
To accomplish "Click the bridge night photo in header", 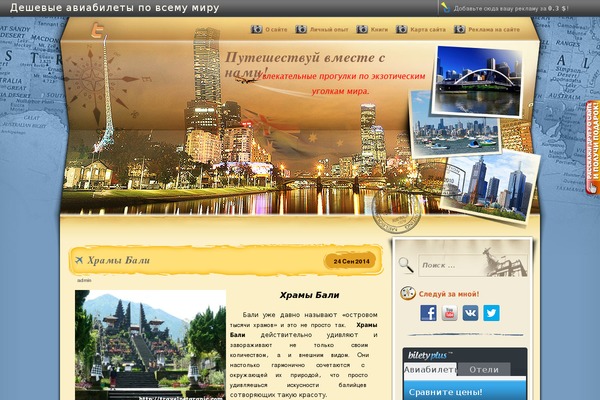I will click(478, 80).
